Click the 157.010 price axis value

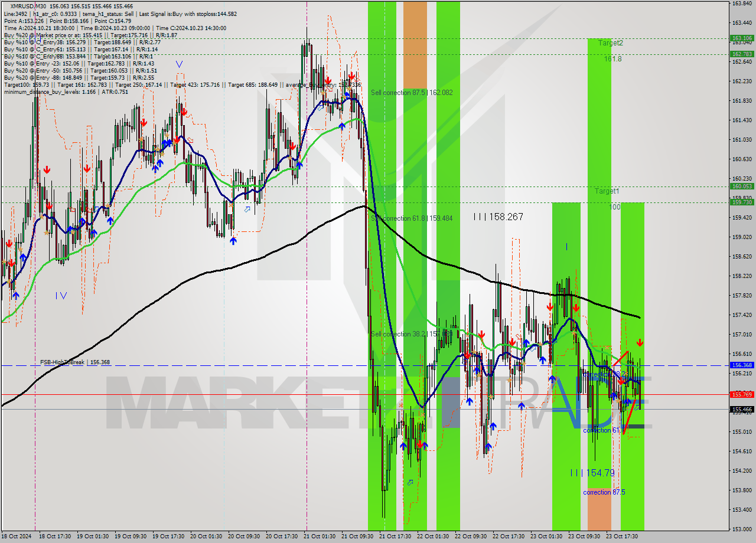(742, 335)
